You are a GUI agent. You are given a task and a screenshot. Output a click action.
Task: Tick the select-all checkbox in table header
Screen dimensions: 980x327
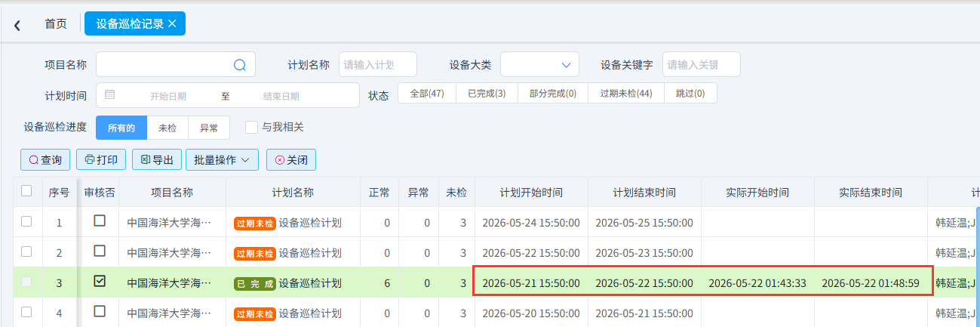coord(26,191)
